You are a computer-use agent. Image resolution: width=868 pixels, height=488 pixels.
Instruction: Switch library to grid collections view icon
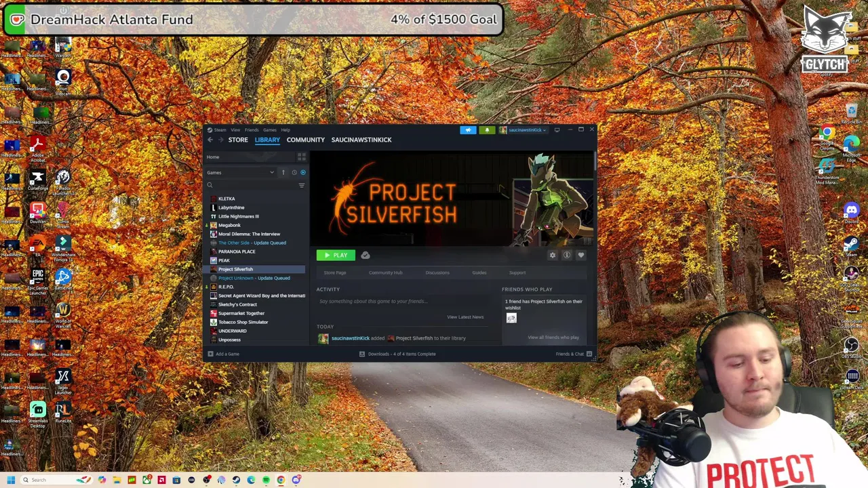301,157
